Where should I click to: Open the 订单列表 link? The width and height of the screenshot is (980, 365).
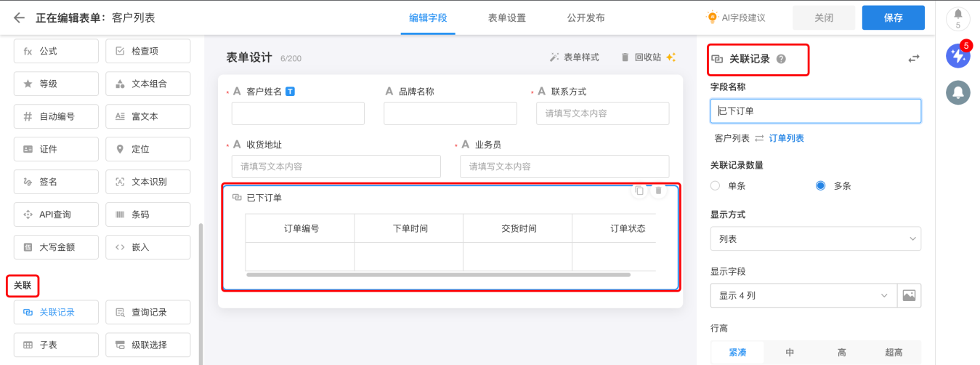coord(786,138)
